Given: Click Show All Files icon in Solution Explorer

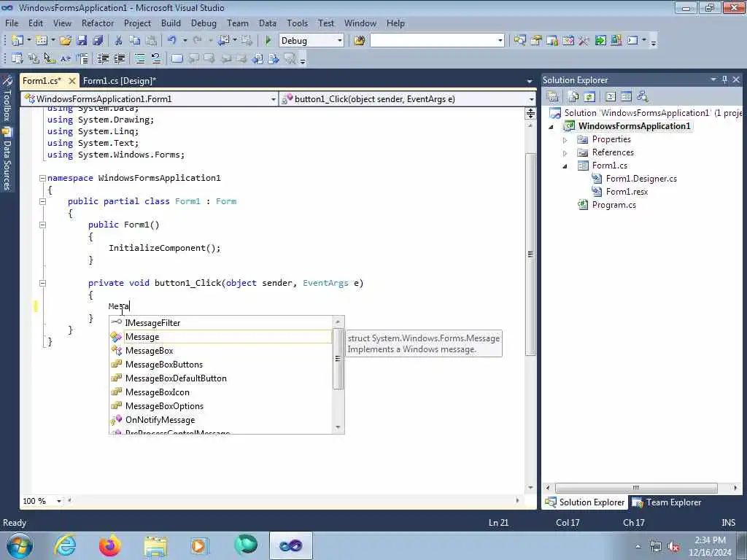Looking at the screenshot, I should click(573, 97).
